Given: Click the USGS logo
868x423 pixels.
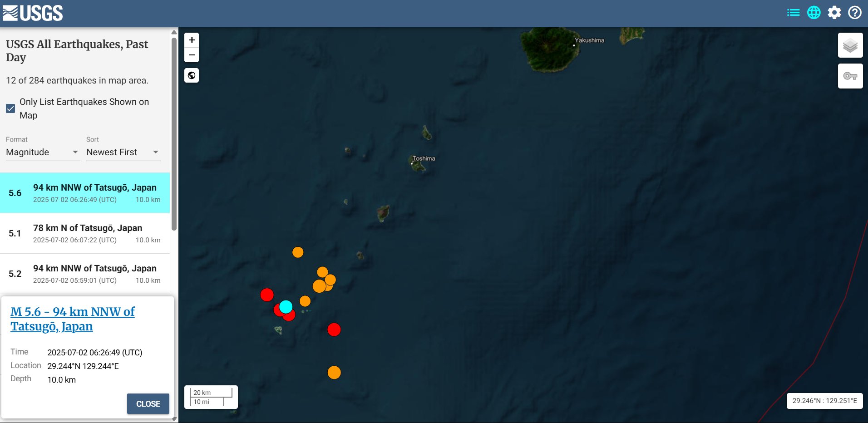Looking at the screenshot, I should (x=32, y=13).
